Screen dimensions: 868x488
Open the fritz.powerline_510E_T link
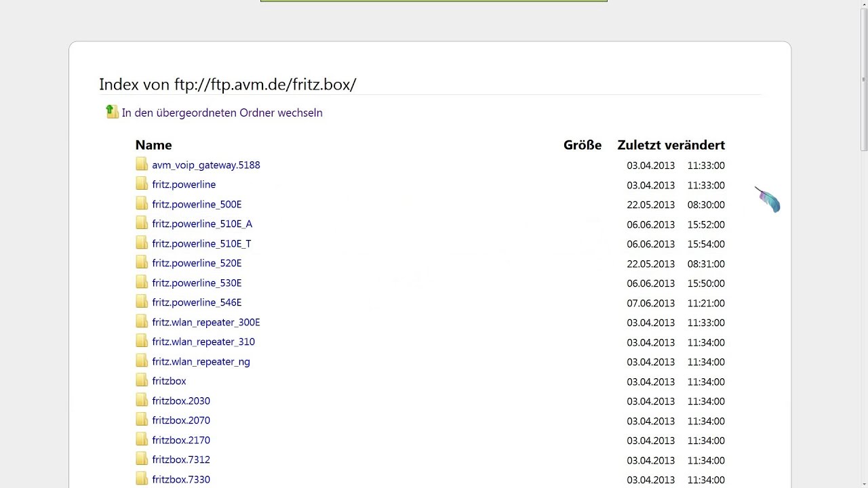(x=201, y=243)
